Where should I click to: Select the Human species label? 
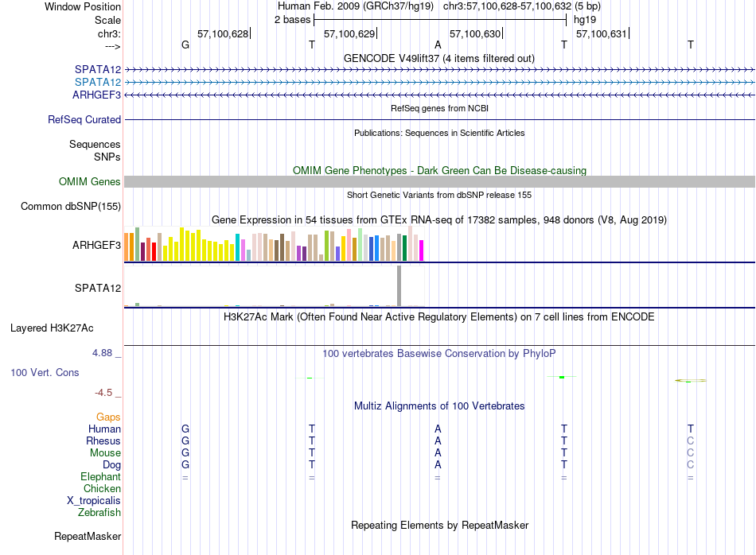point(104,429)
